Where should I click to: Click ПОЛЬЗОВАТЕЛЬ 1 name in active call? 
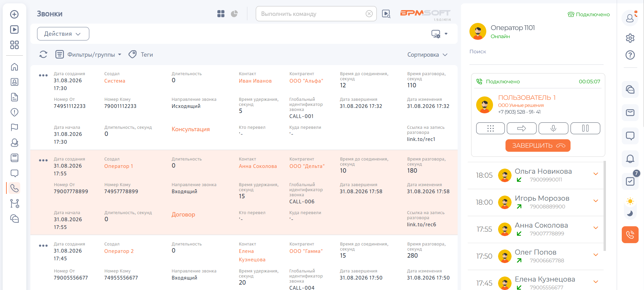coord(527,97)
